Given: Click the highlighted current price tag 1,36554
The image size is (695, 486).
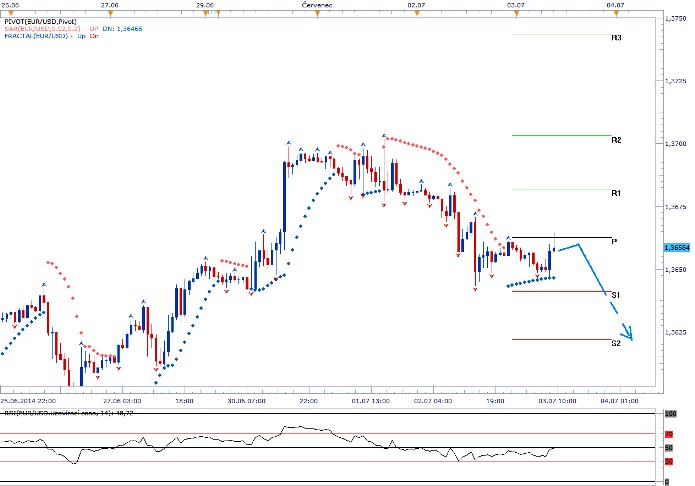Looking at the screenshot, I should pyautogui.click(x=677, y=247).
